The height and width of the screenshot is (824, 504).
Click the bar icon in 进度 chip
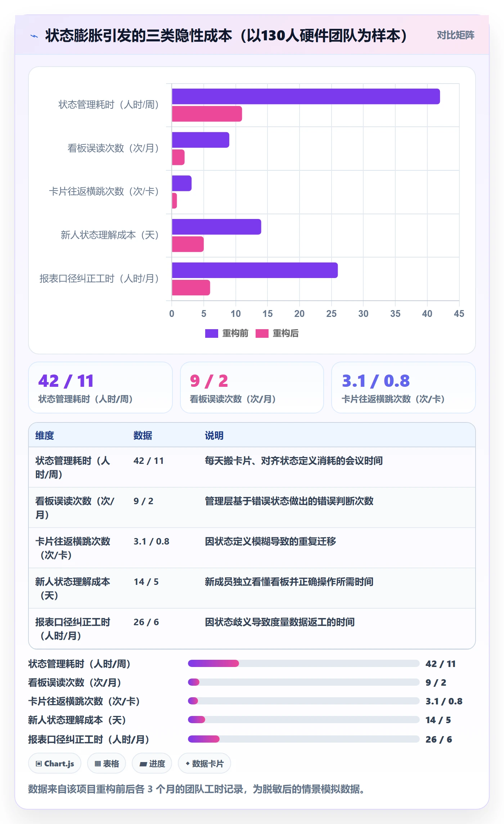tap(143, 764)
